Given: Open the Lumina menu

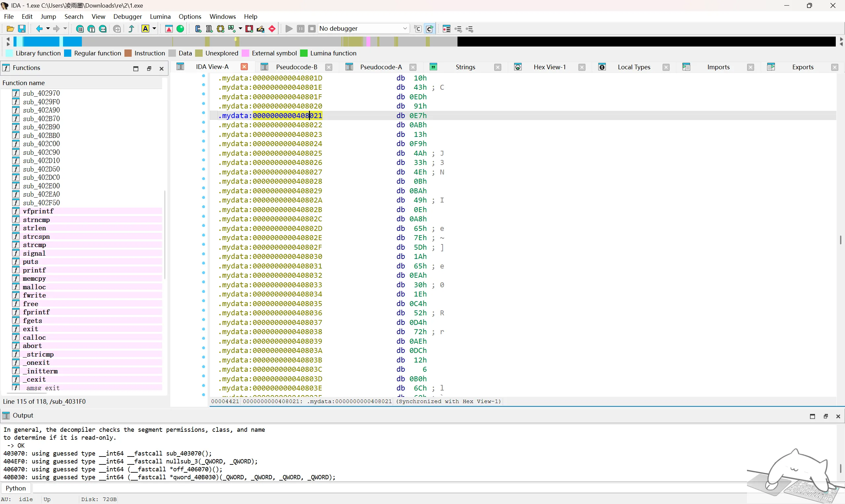Looking at the screenshot, I should point(160,16).
